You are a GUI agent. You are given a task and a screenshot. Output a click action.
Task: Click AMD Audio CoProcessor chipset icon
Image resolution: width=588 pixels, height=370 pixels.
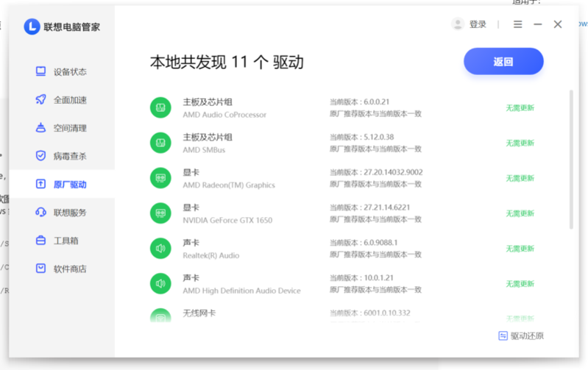tap(160, 108)
